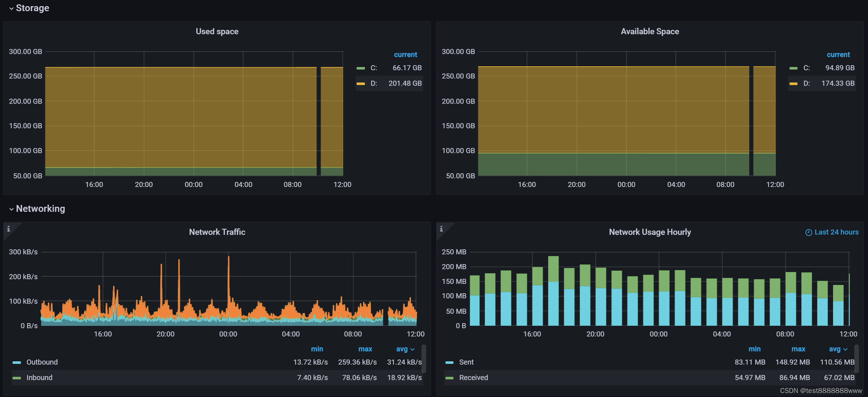868x397 pixels.
Task: Collapse the Networking row chevron
Action: [x=12, y=209]
